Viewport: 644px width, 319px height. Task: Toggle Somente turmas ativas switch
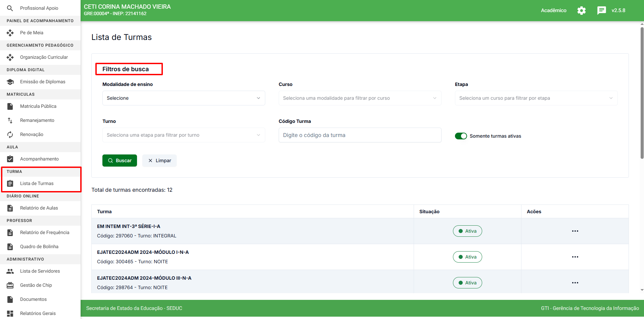pos(461,136)
